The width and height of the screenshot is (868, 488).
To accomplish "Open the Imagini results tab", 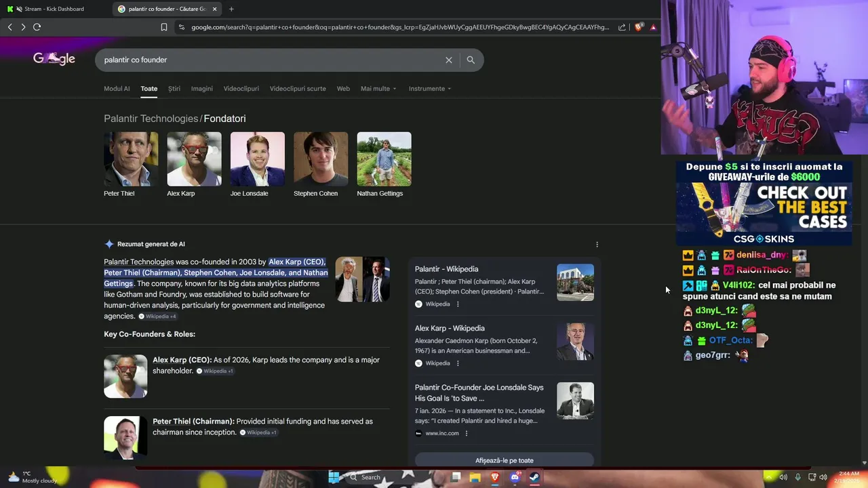I will tap(202, 89).
